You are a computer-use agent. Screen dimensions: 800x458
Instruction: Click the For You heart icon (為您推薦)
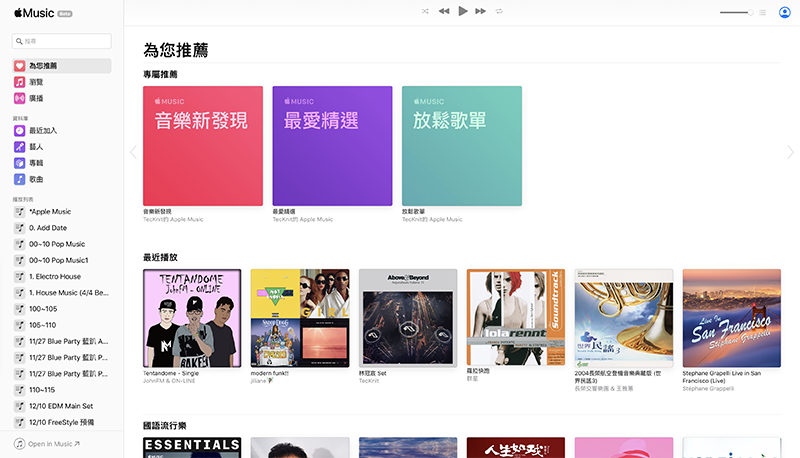point(20,66)
